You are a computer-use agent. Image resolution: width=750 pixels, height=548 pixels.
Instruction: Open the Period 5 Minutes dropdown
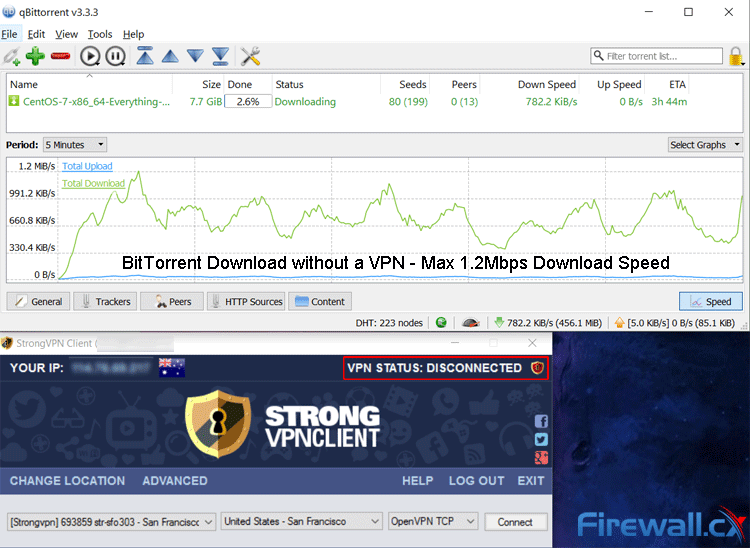click(x=75, y=145)
